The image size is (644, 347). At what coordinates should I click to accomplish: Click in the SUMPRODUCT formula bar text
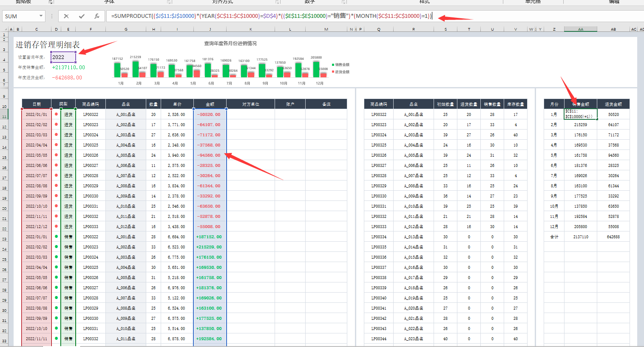(271, 16)
